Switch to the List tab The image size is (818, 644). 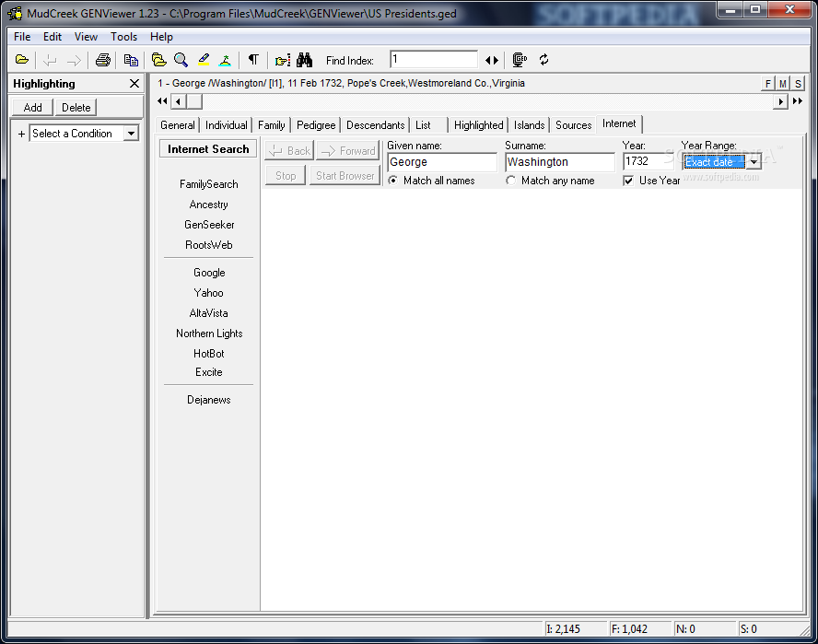pos(429,125)
